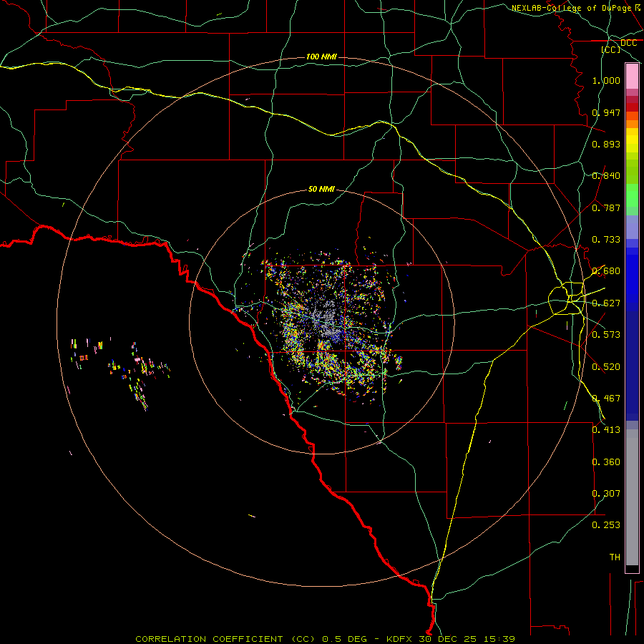The width and height of the screenshot is (644, 644).
Task: Click the 0.893 scale value
Action: pyautogui.click(x=606, y=144)
